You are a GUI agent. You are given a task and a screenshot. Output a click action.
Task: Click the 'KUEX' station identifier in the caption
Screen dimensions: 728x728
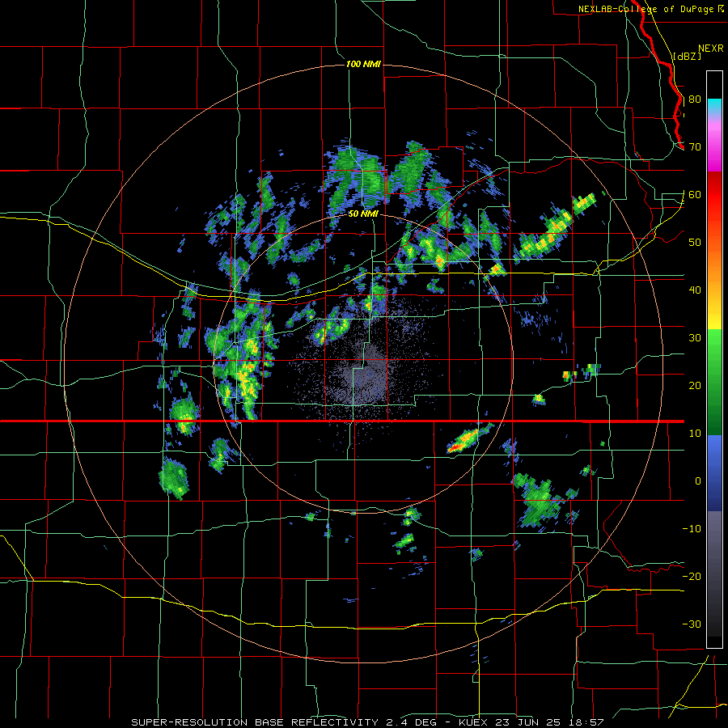[473, 722]
